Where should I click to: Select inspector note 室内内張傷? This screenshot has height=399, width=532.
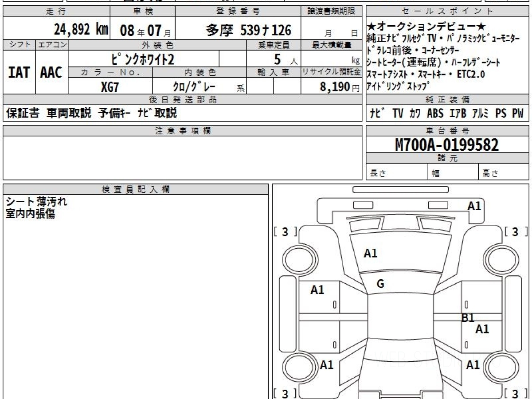pyautogui.click(x=30, y=214)
